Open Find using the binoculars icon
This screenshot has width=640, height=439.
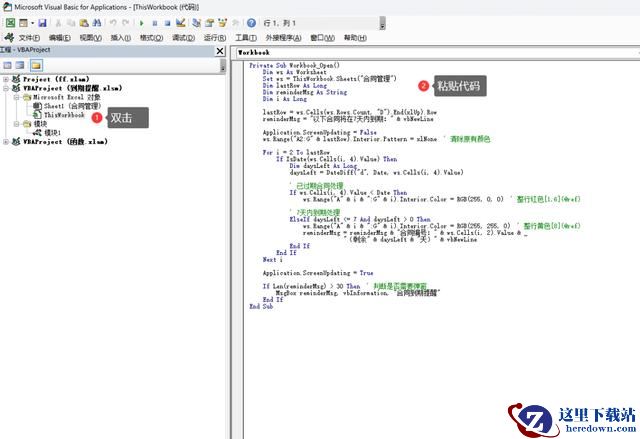coord(97,23)
